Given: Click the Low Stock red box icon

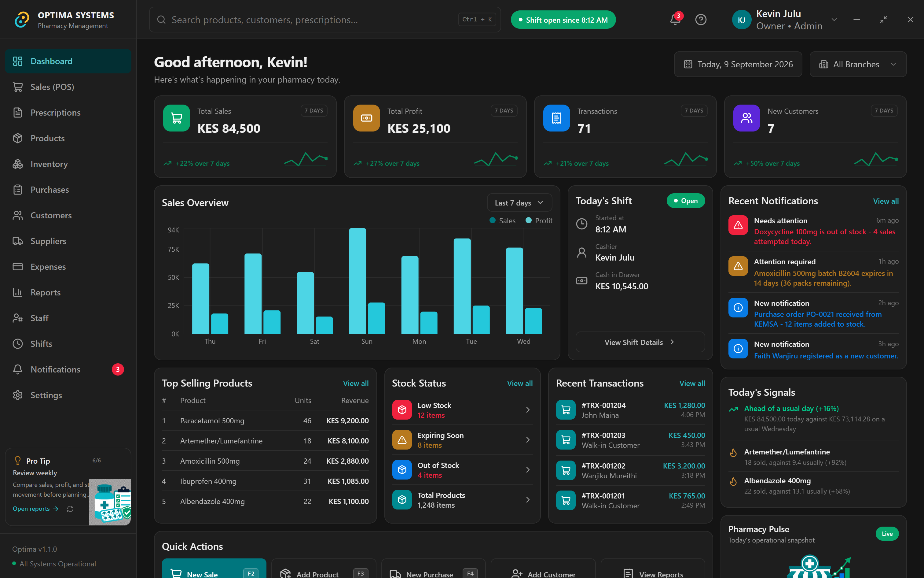Looking at the screenshot, I should pos(402,410).
